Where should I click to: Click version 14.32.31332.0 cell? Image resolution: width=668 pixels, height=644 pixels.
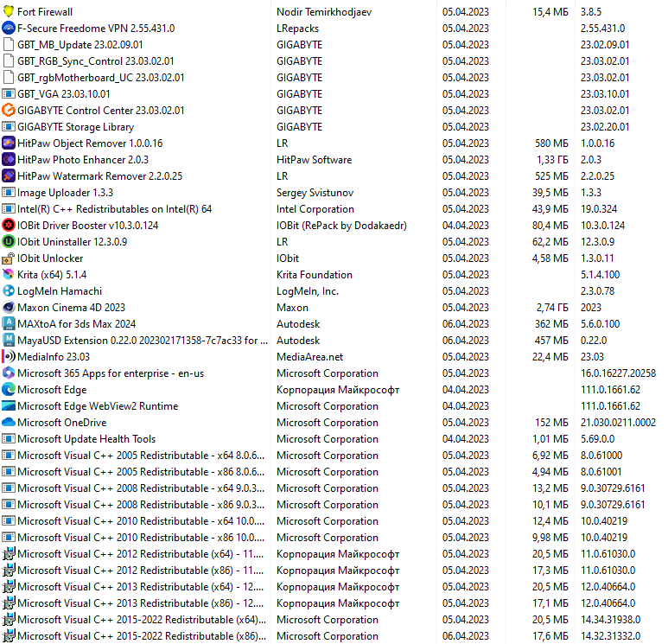coord(610,636)
